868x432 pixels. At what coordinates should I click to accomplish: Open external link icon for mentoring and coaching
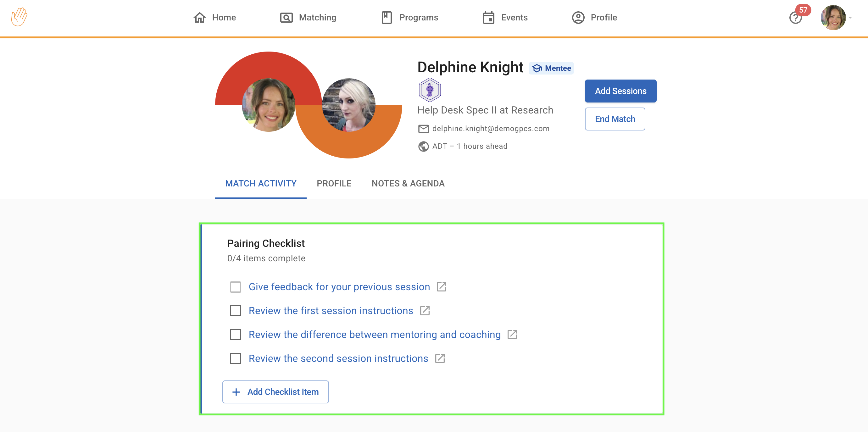coord(512,335)
